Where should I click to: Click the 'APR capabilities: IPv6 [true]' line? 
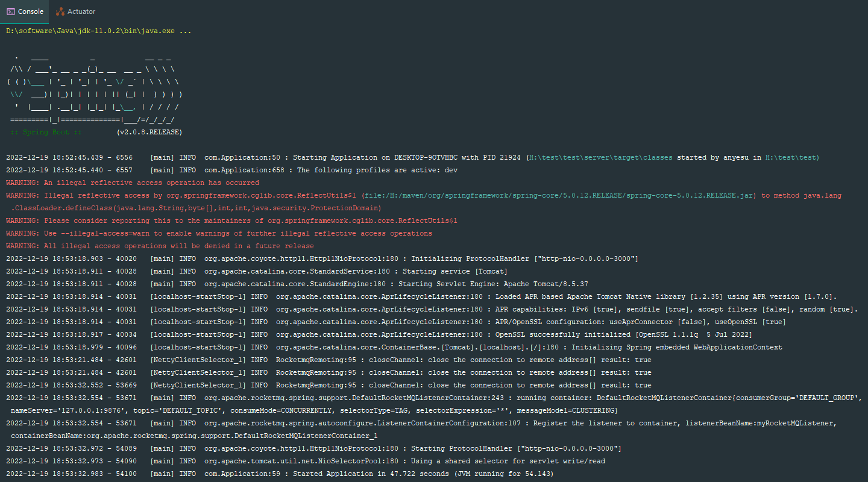(x=432, y=309)
